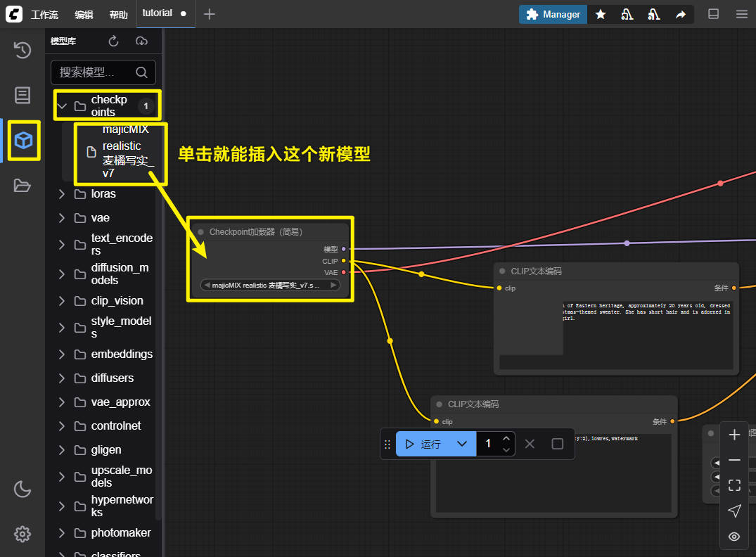Open the 工作流 menu
This screenshot has height=557, width=756.
(44, 15)
